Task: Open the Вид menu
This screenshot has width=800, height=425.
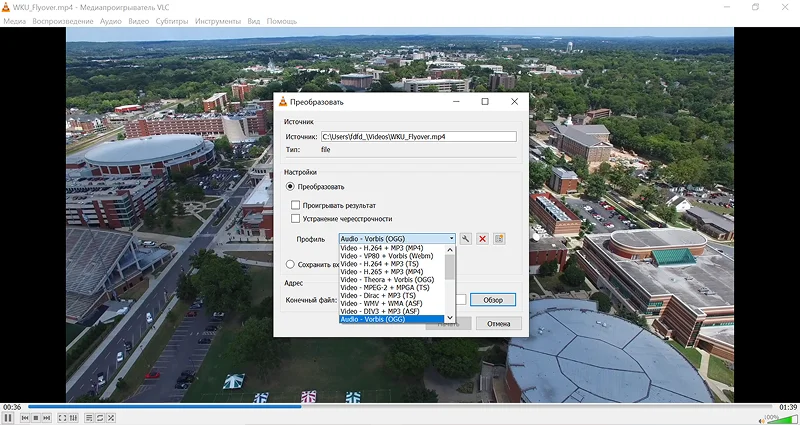Action: [254, 21]
